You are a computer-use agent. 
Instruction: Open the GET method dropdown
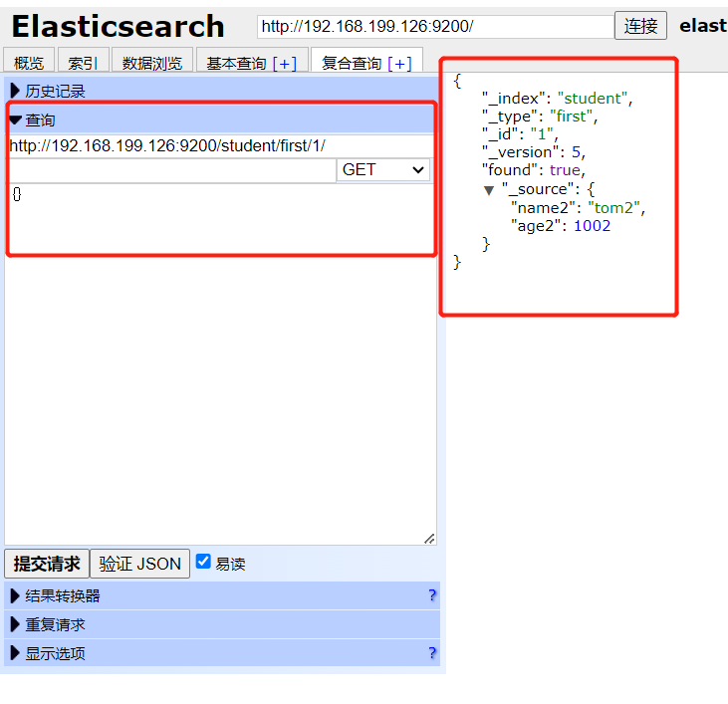tap(383, 170)
